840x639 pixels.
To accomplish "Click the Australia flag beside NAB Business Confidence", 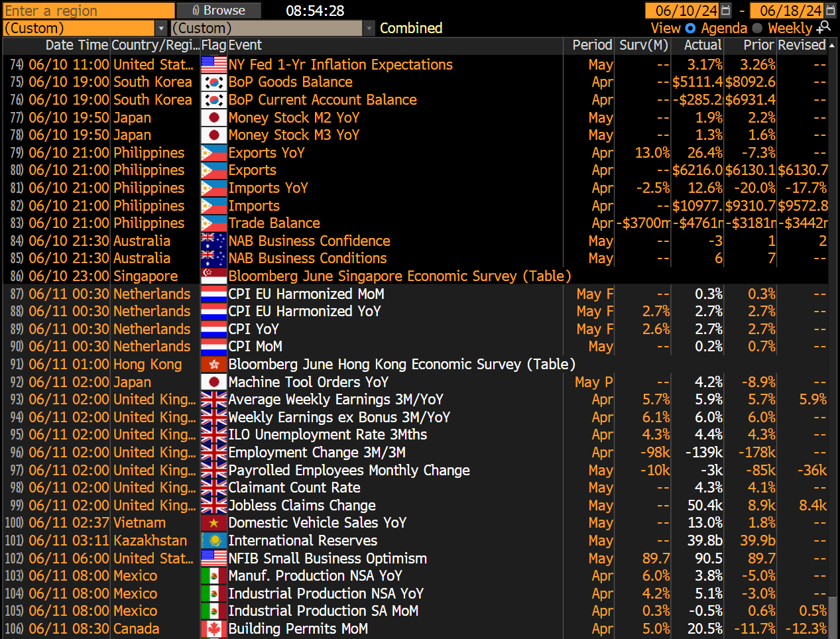I will [x=213, y=241].
